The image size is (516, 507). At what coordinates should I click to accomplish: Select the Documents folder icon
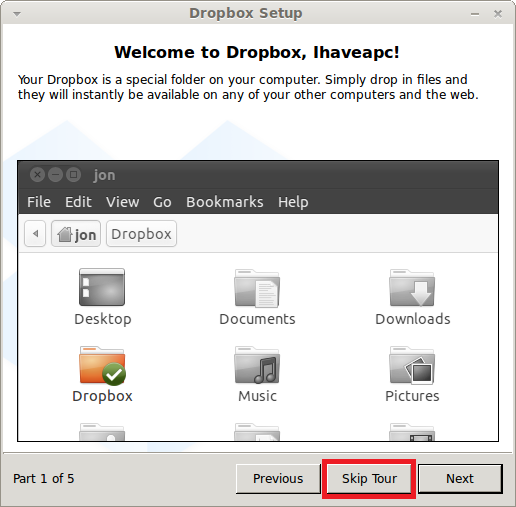257,288
